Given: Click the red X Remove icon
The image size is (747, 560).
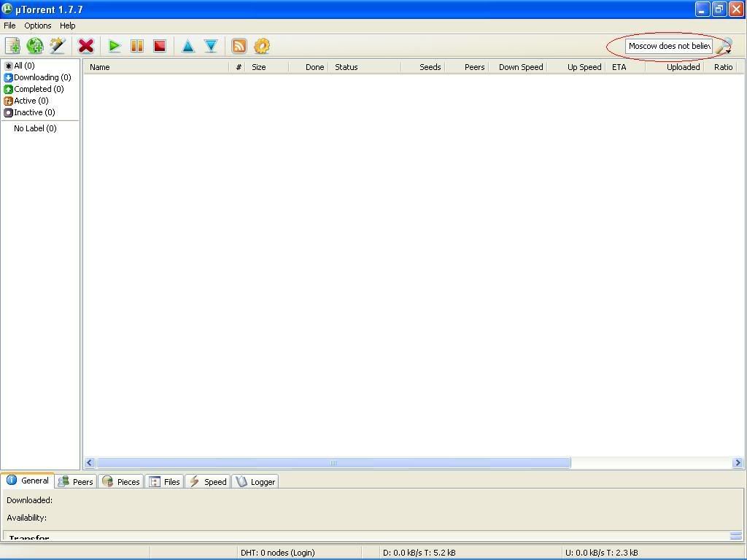Looking at the screenshot, I should [86, 46].
